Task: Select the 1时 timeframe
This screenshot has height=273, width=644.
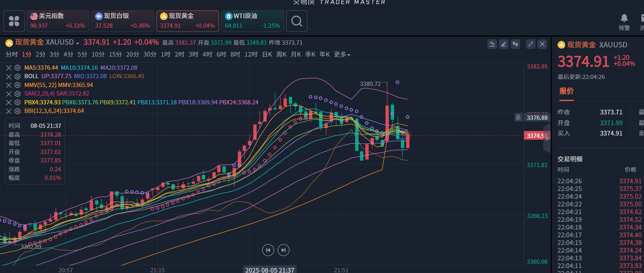Action: pos(165,55)
